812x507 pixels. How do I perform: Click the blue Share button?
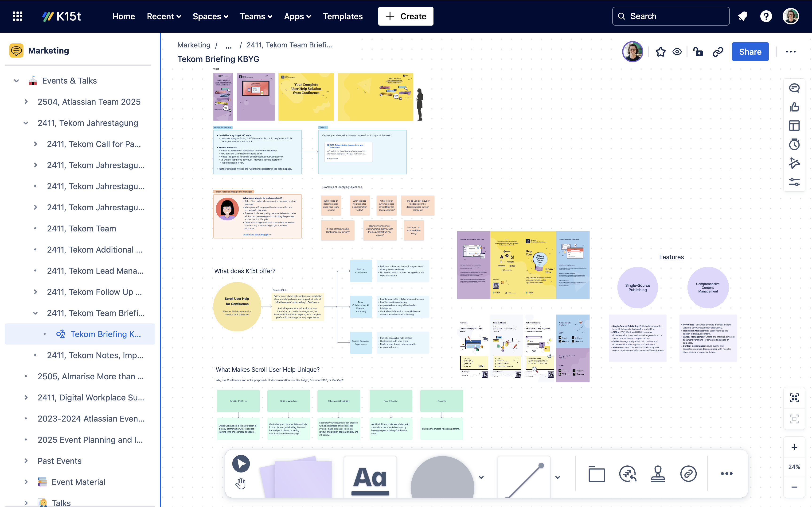[x=750, y=51]
